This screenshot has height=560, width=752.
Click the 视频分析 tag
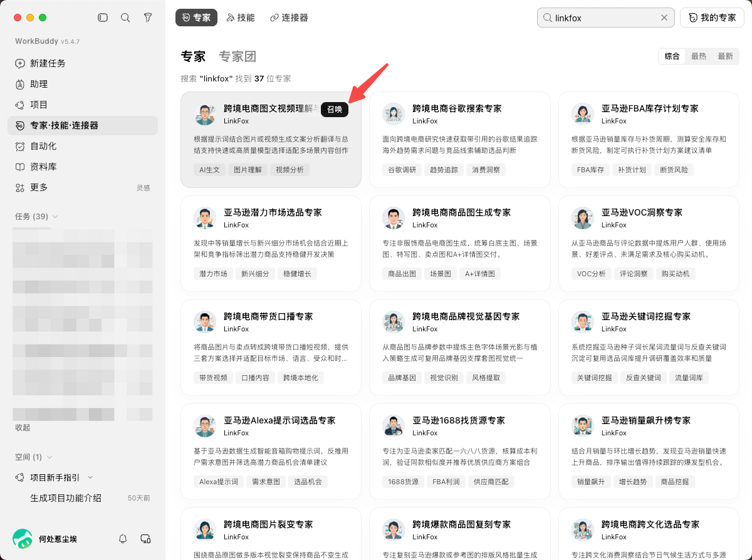coord(290,170)
